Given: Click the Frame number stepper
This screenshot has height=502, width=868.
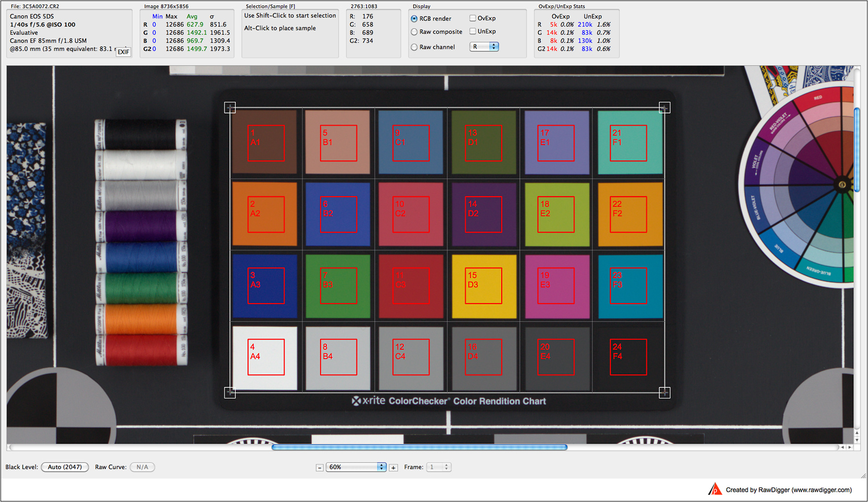Looking at the screenshot, I should [446, 467].
